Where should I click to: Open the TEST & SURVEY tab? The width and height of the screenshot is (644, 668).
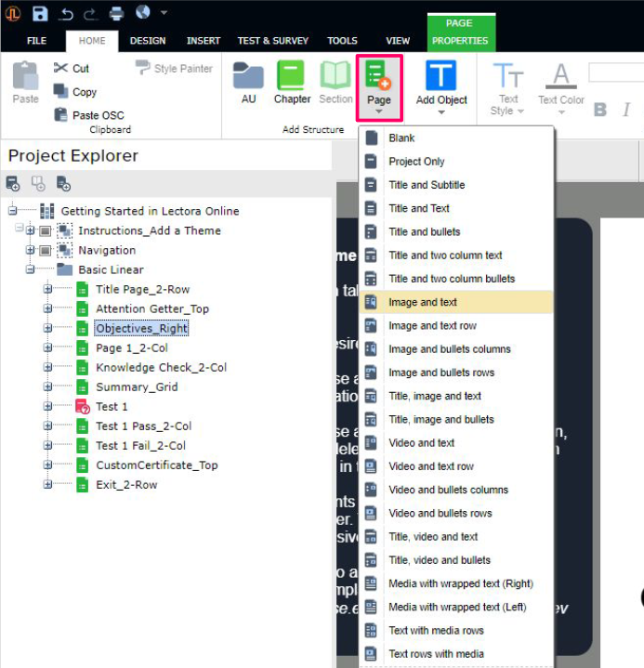click(x=273, y=41)
